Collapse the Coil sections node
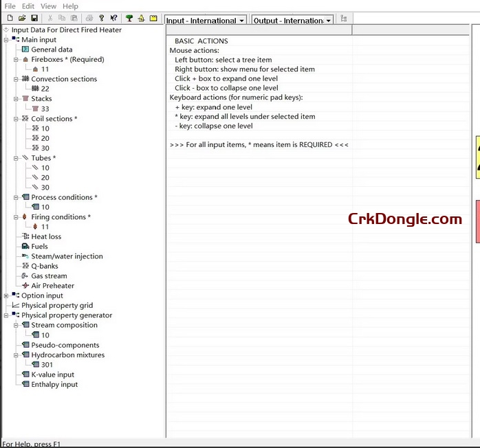The height and width of the screenshot is (448, 480). point(16,119)
